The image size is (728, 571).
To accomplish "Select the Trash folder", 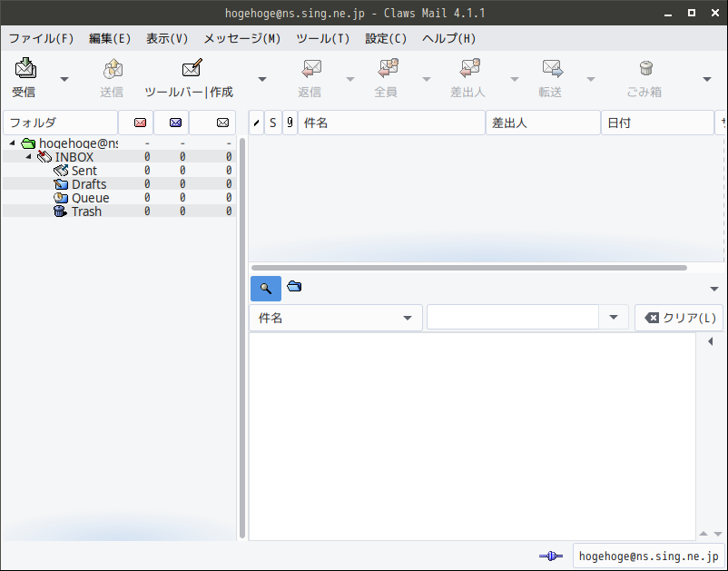I will pyautogui.click(x=119, y=211).
